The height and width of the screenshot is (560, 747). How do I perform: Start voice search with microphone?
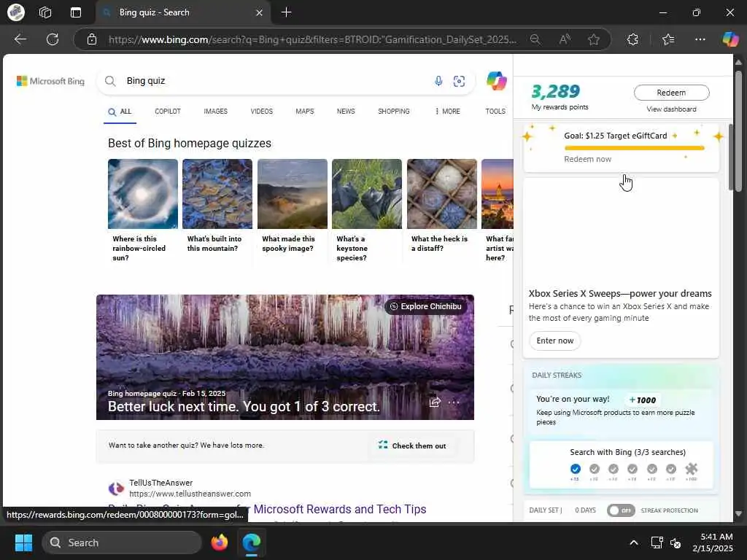point(438,81)
